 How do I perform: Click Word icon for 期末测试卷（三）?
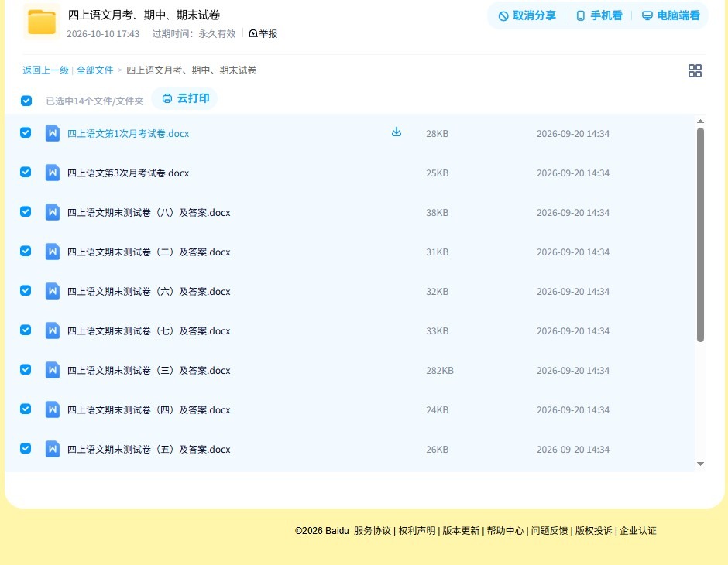pos(53,370)
